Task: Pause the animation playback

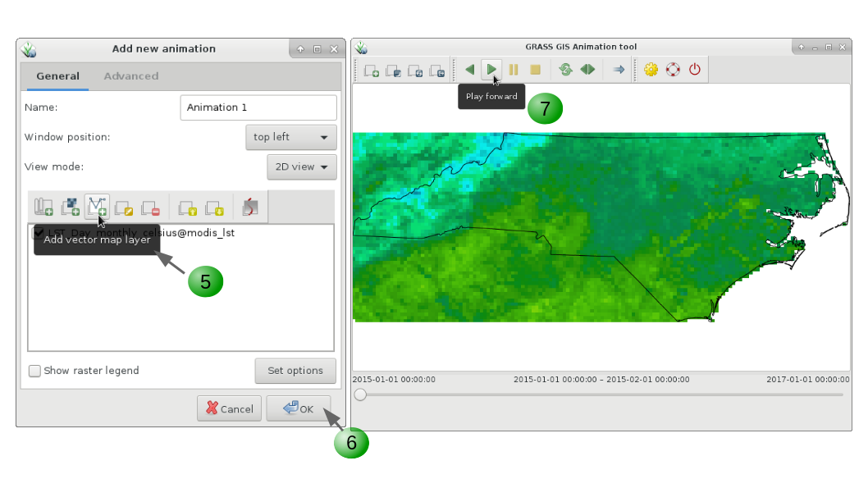Action: 514,70
